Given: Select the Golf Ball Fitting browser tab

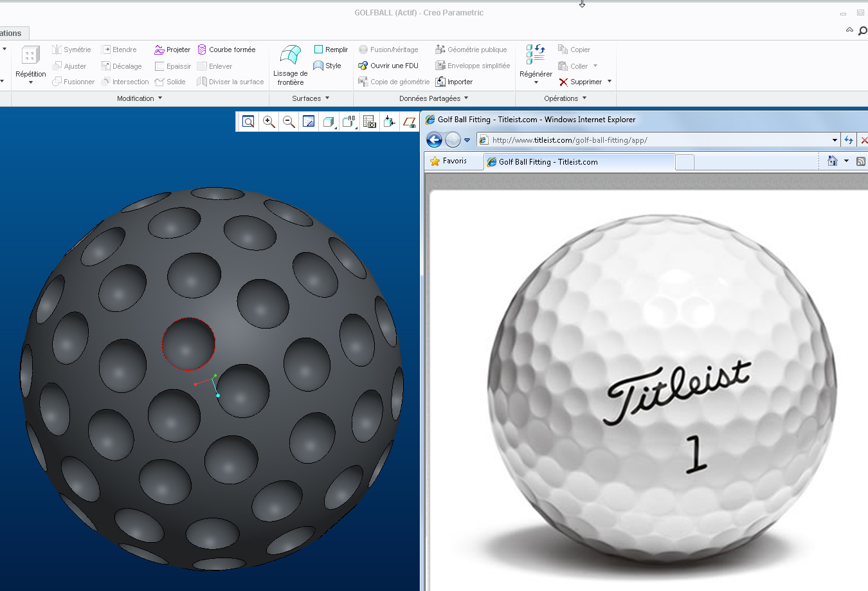Looking at the screenshot, I should pyautogui.click(x=579, y=162).
